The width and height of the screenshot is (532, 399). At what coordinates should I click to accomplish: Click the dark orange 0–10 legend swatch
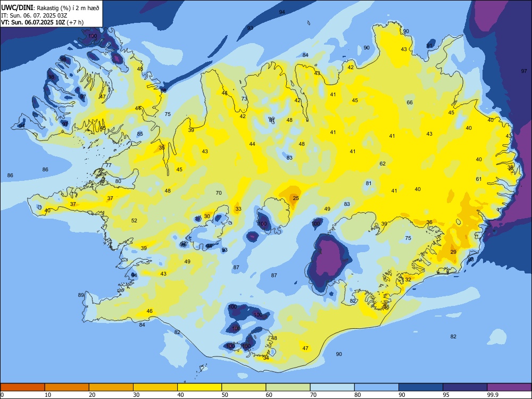pos(22,387)
